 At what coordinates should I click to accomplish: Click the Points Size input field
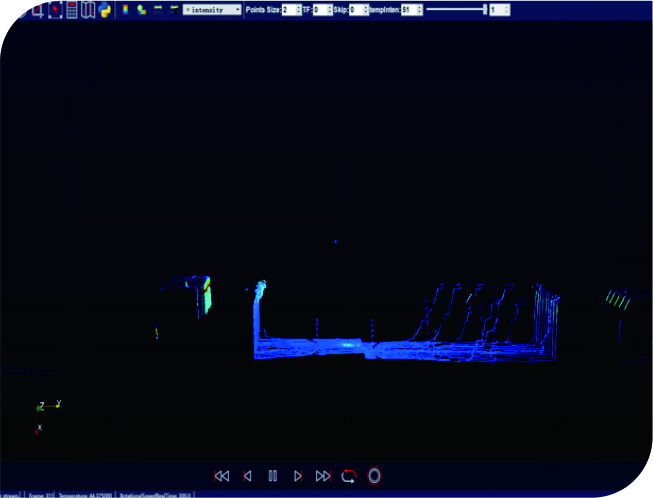pyautogui.click(x=289, y=10)
